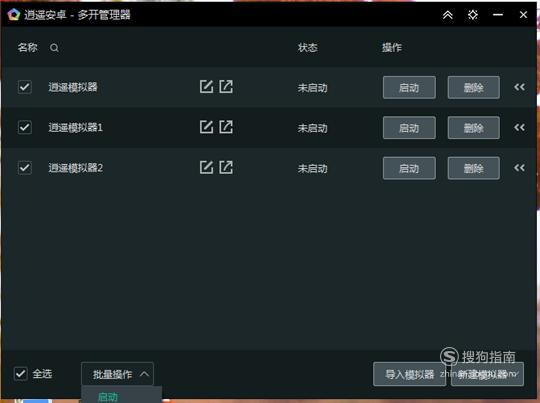The height and width of the screenshot is (403, 540).
Task: Uncheck the 逍遥模拟器 checkbox
Action: [x=25, y=87]
